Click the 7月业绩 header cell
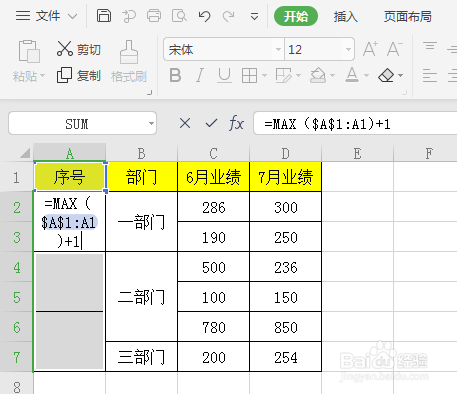The image size is (457, 394). coord(286,177)
